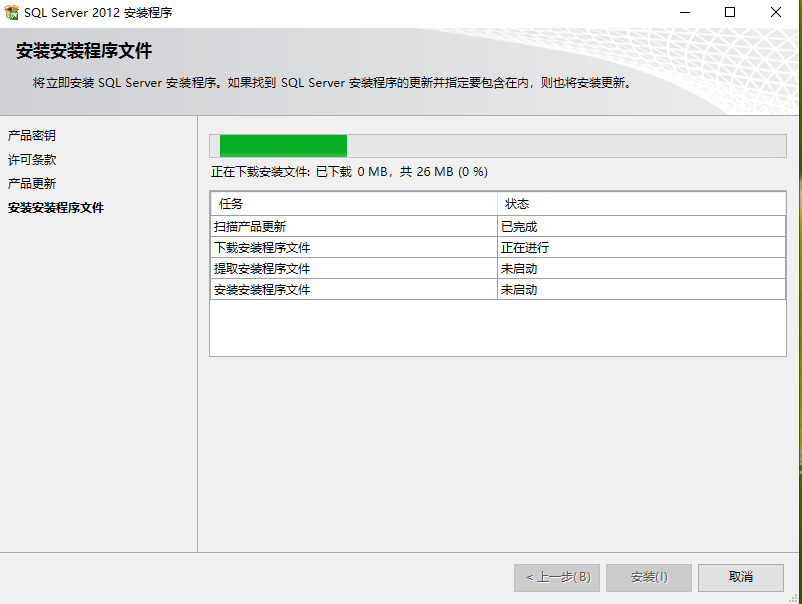Select 安装安装程序文件 step in sidebar
The width and height of the screenshot is (802, 604).
pyautogui.click(x=56, y=208)
